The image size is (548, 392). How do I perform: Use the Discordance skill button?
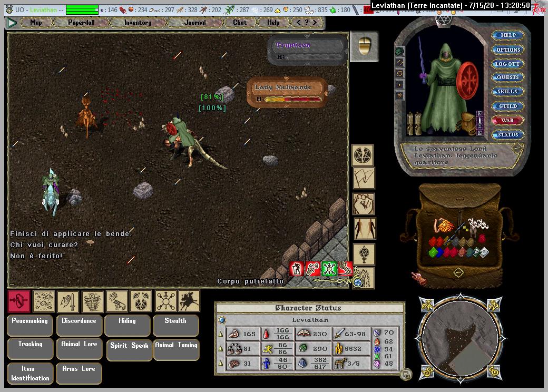tap(79, 325)
